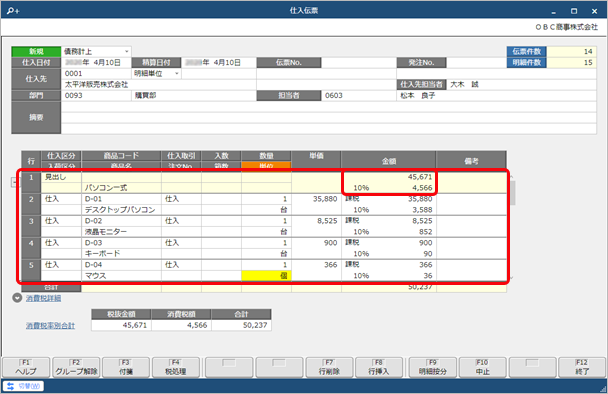Click the 見出し cell in row 1

pos(61,177)
